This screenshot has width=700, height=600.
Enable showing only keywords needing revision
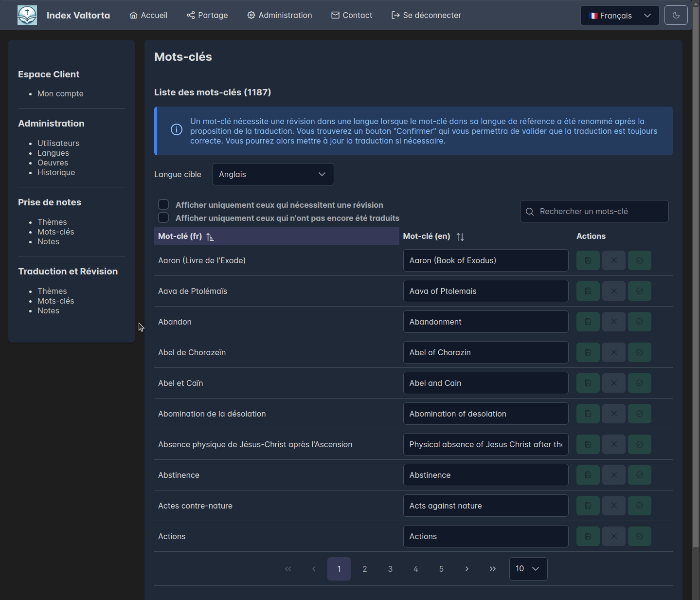163,204
